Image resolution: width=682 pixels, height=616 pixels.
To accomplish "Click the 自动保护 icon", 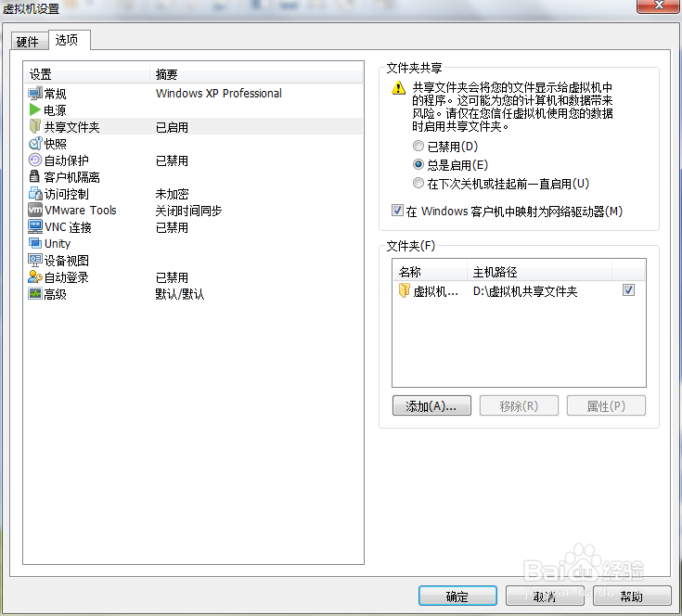I will point(35,160).
